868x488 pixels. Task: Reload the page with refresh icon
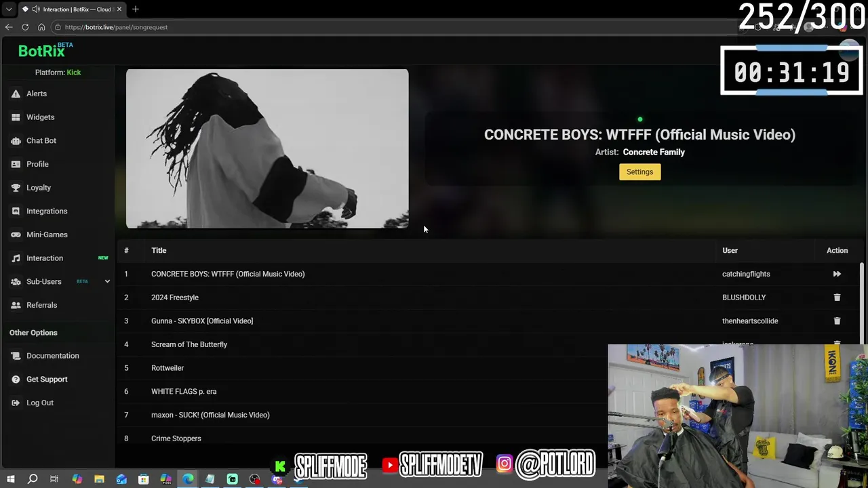click(x=25, y=27)
